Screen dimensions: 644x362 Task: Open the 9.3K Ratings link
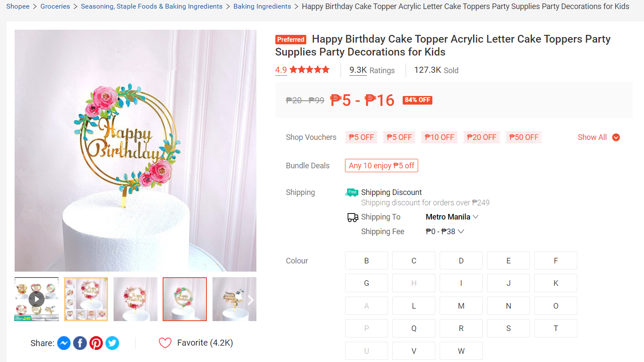tap(372, 70)
